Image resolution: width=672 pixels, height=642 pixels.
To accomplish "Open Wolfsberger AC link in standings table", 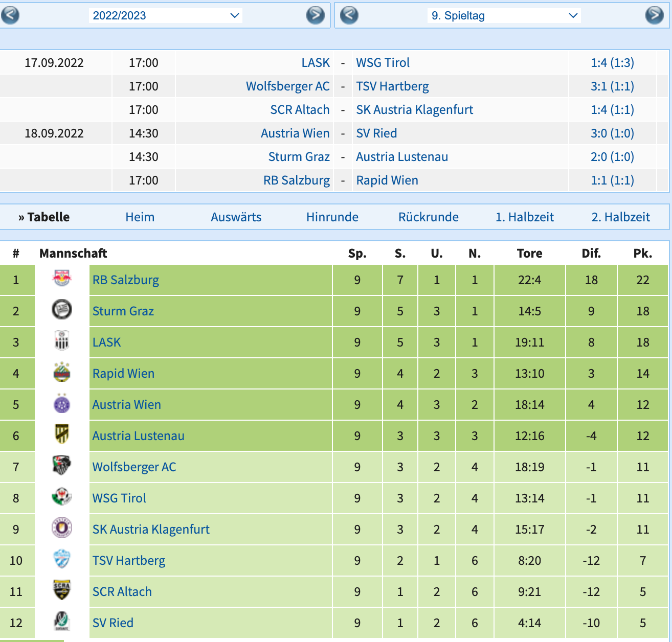I will click(x=134, y=467).
